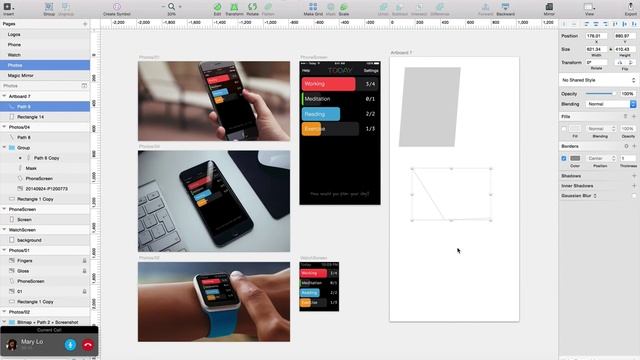This screenshot has height=360, width=640.
Task: Add a new inner shadow
Action: [x=634, y=186]
